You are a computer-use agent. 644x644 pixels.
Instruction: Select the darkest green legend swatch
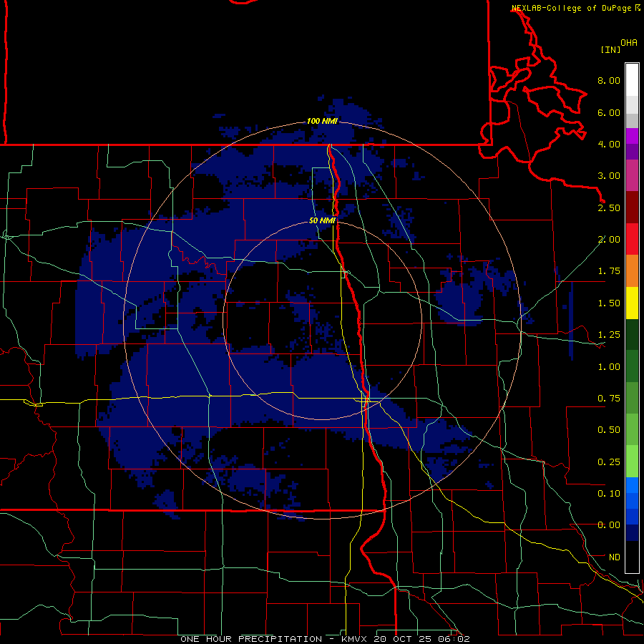coord(632,334)
